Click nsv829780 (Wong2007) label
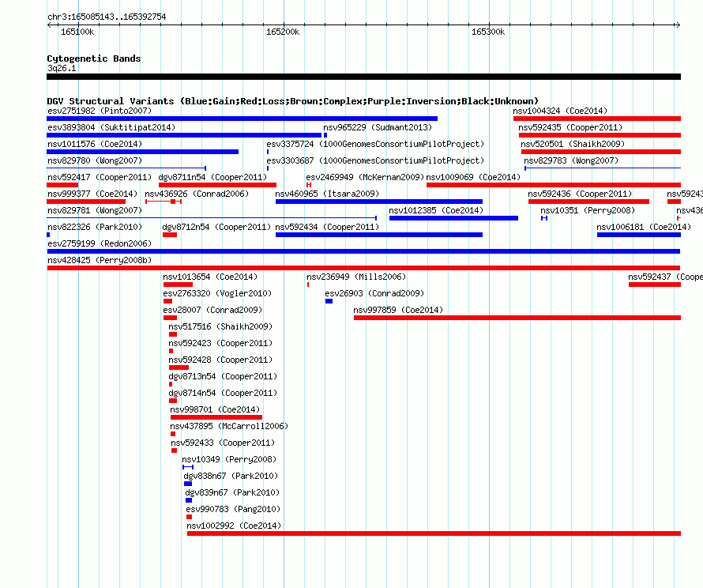The height and width of the screenshot is (588, 703). tap(95, 160)
